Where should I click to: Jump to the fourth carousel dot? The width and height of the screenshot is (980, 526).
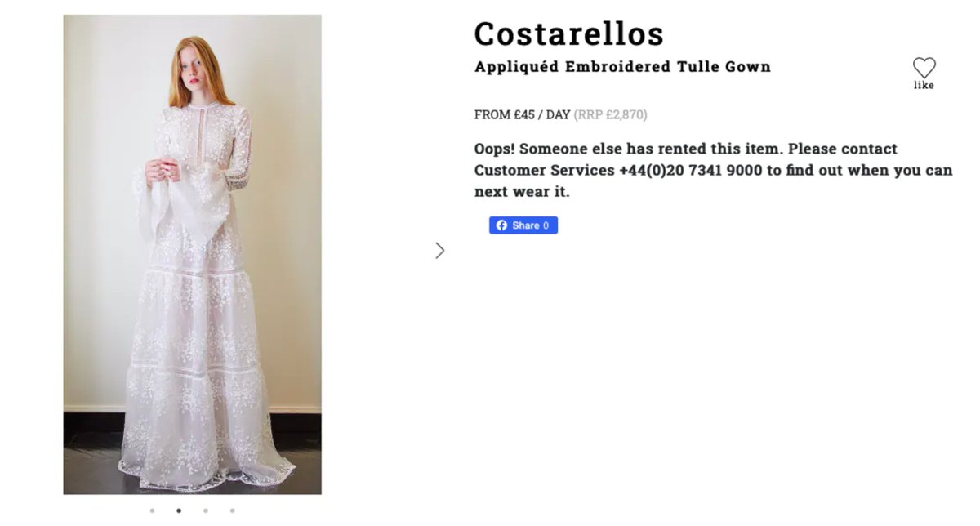click(232, 510)
